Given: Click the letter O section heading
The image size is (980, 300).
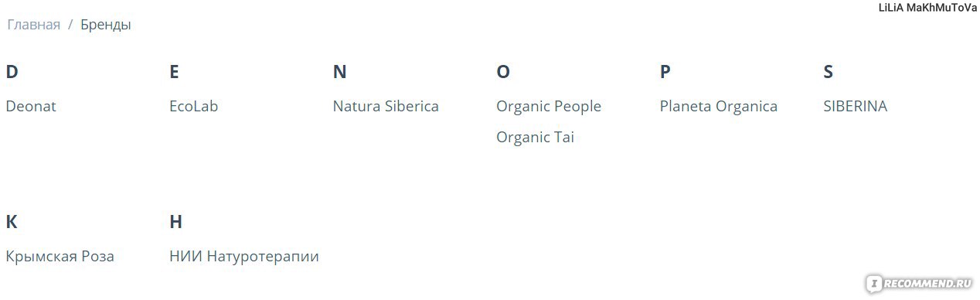Looking at the screenshot, I should (503, 72).
